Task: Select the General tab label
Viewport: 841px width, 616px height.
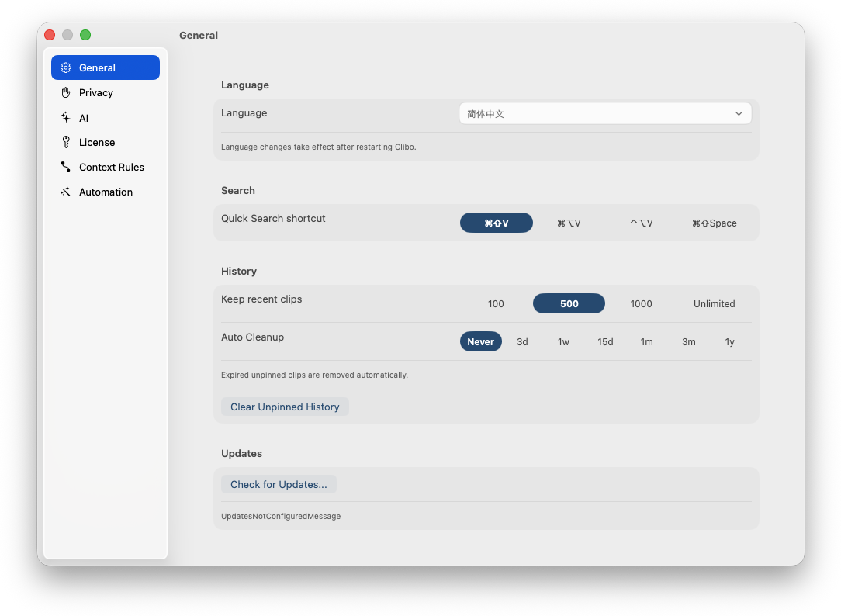Action: pos(97,67)
